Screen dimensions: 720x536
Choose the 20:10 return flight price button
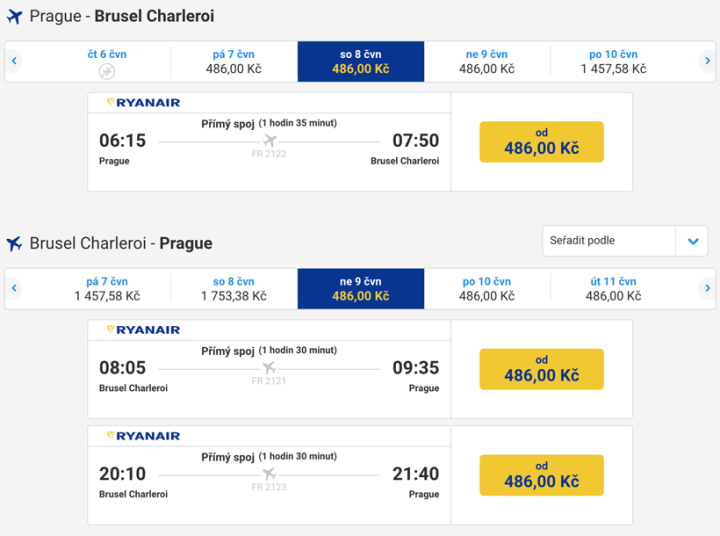[x=541, y=475]
